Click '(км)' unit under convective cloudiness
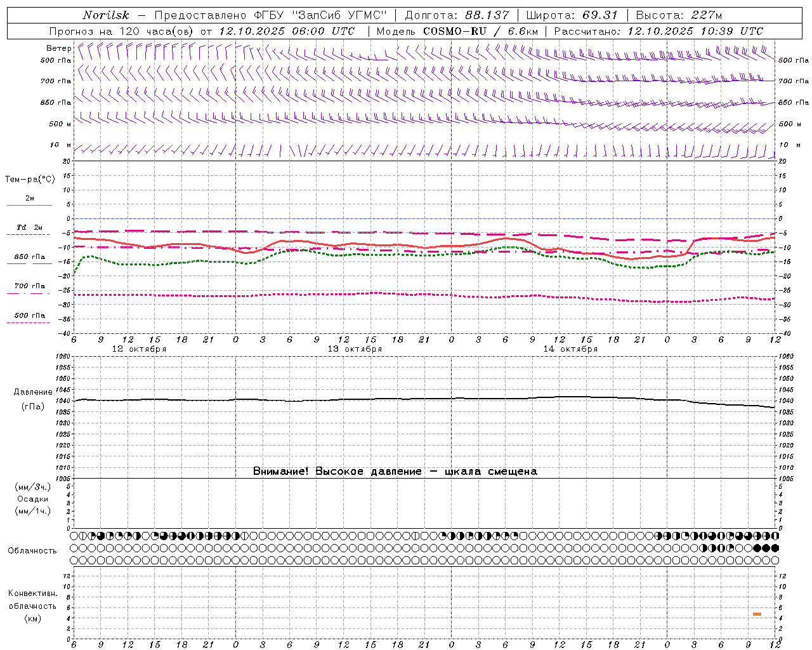 point(33,618)
